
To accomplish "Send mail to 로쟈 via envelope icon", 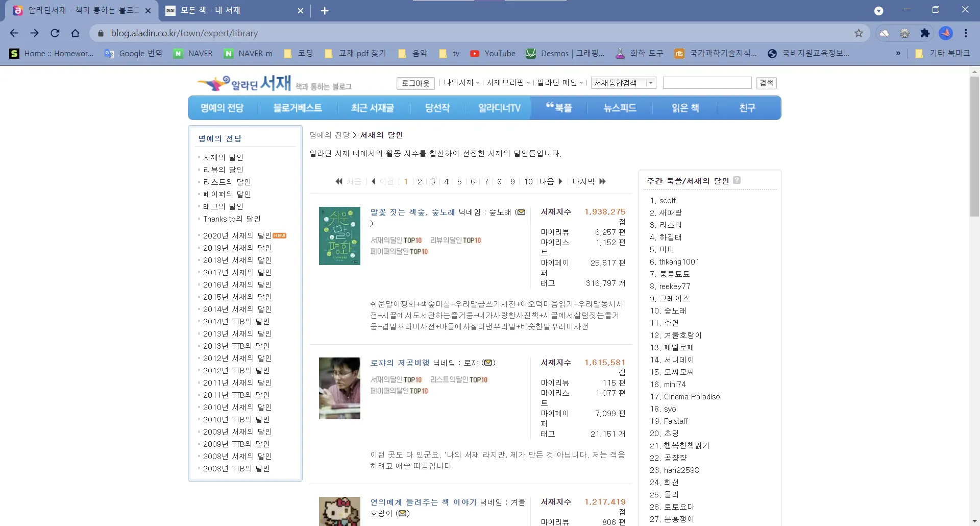I will click(x=488, y=363).
